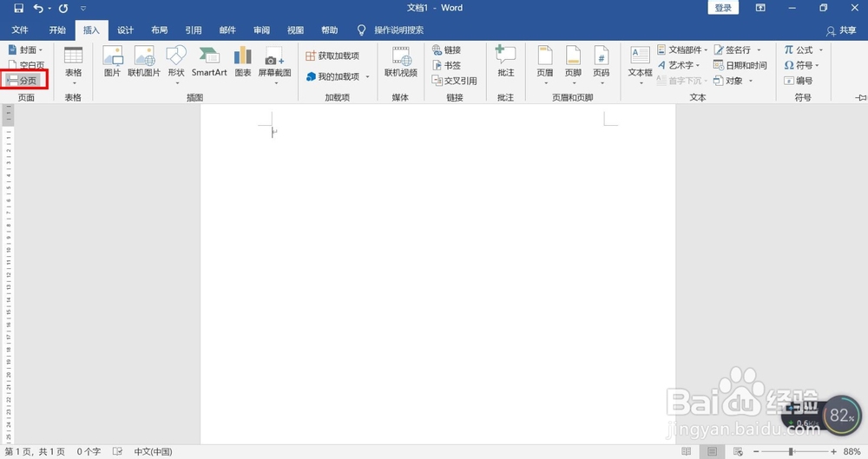Switch to Read Mode view
Screen dimensions: 868x459
tap(687, 452)
